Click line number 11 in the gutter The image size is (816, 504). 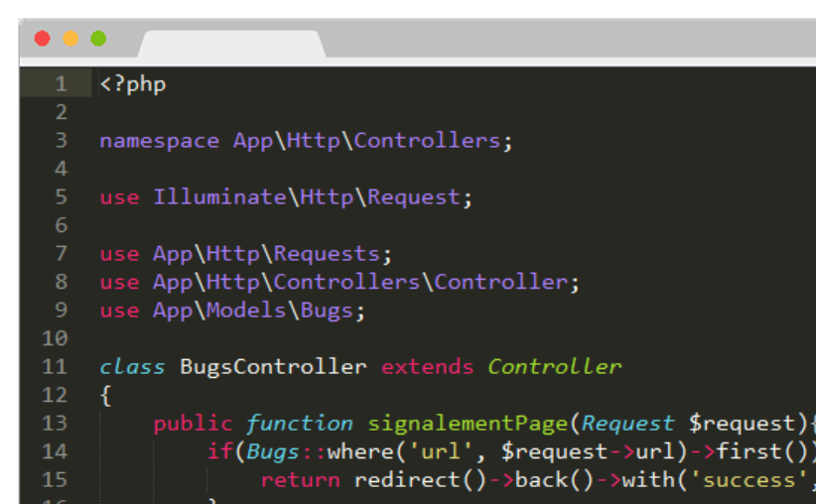(55, 367)
